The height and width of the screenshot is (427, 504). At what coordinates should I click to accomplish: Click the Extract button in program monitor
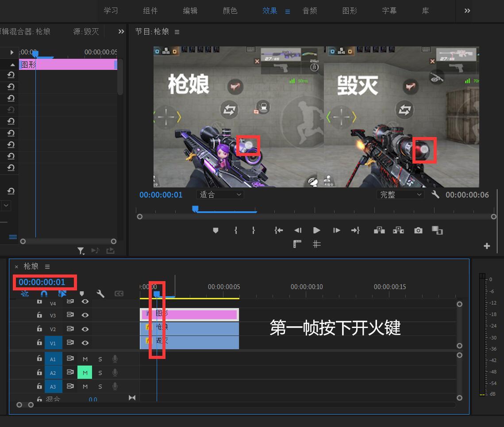[399, 230]
